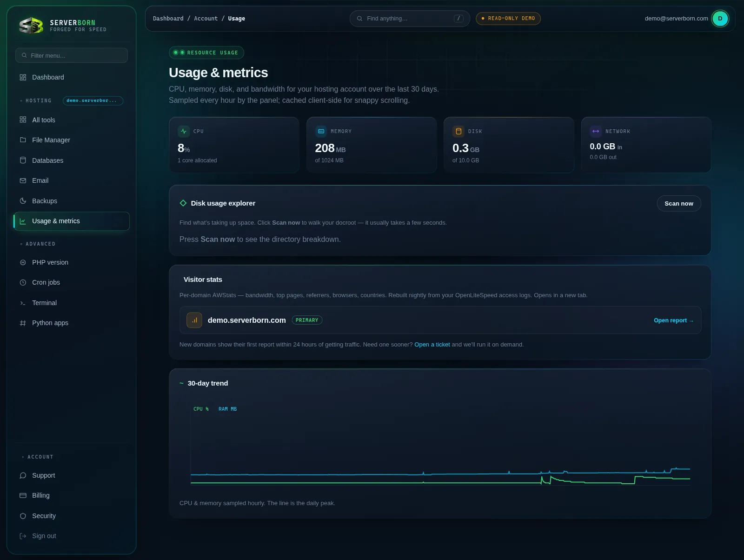Focus the Find anything search field

(x=410, y=19)
